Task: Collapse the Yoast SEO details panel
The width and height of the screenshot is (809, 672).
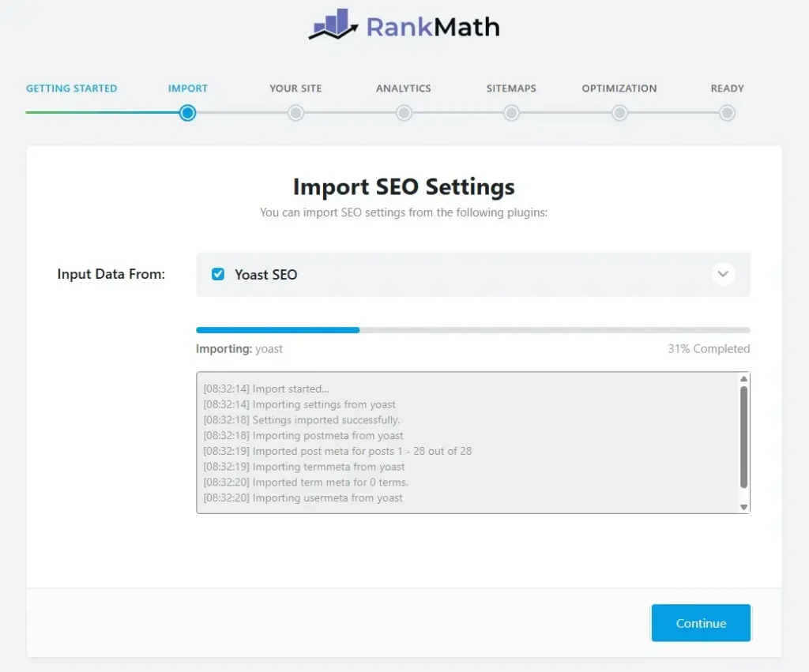Action: click(x=723, y=274)
